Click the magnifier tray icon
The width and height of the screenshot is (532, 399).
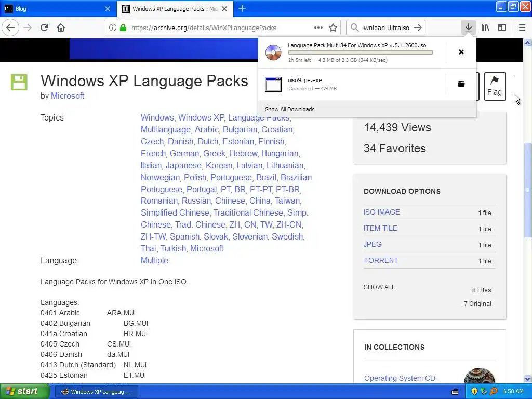[494, 392]
